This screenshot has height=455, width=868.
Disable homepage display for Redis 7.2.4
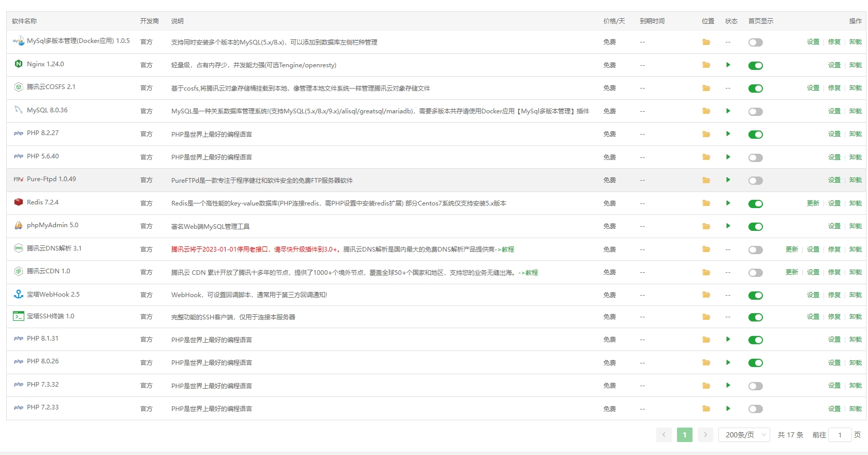tap(756, 204)
